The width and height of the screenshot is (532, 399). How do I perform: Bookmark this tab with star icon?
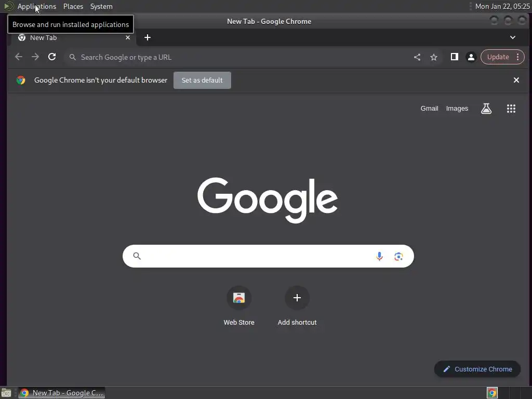(434, 57)
